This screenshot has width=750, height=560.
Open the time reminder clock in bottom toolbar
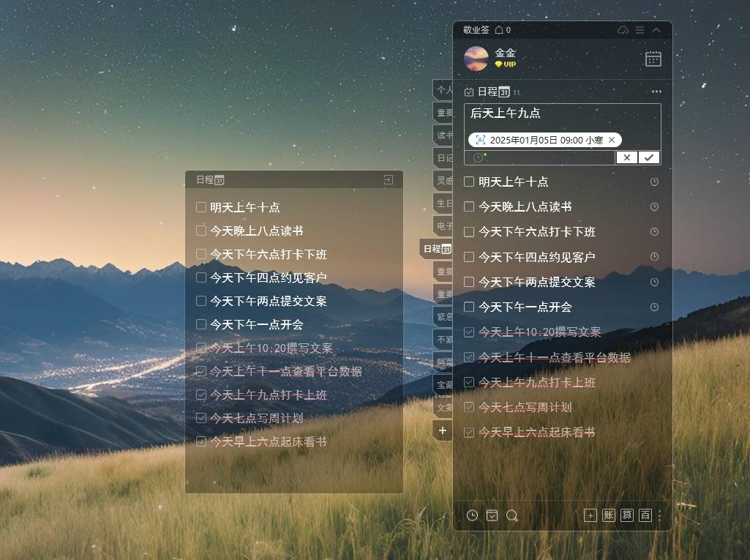tap(472, 515)
